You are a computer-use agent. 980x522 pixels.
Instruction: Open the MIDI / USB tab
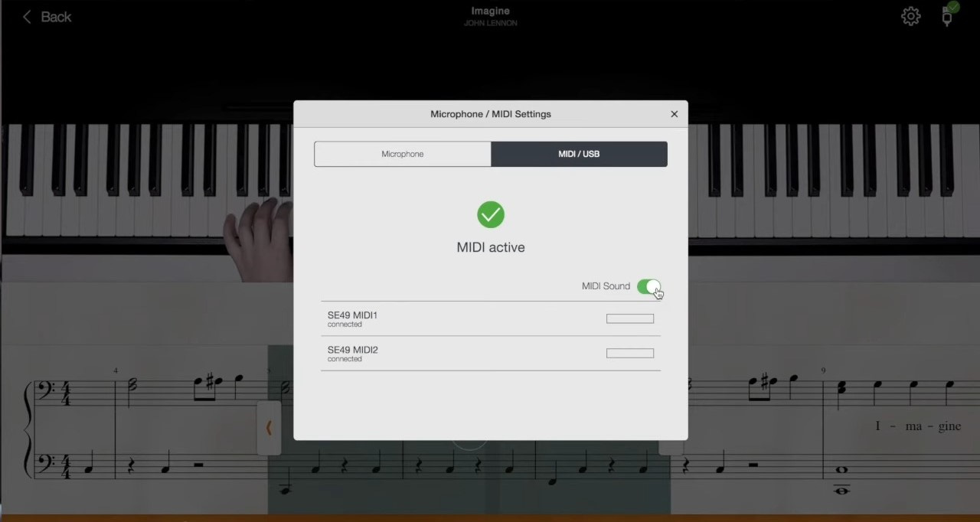click(x=579, y=153)
